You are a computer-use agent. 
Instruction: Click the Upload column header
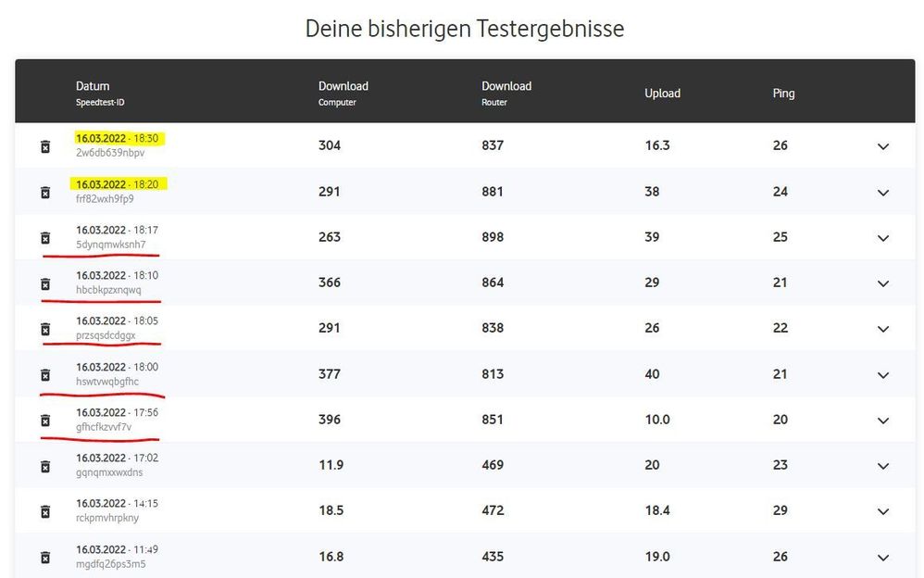(x=662, y=94)
